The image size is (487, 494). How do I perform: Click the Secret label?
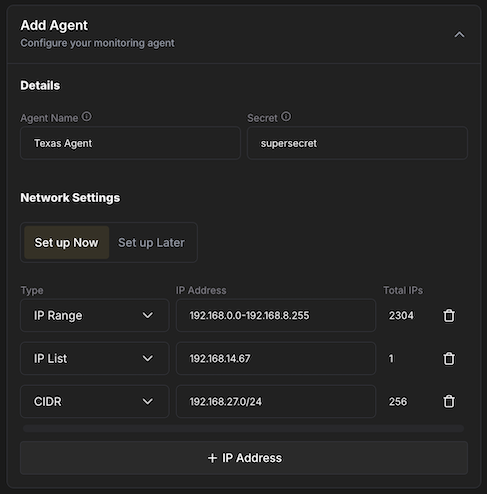click(262, 118)
